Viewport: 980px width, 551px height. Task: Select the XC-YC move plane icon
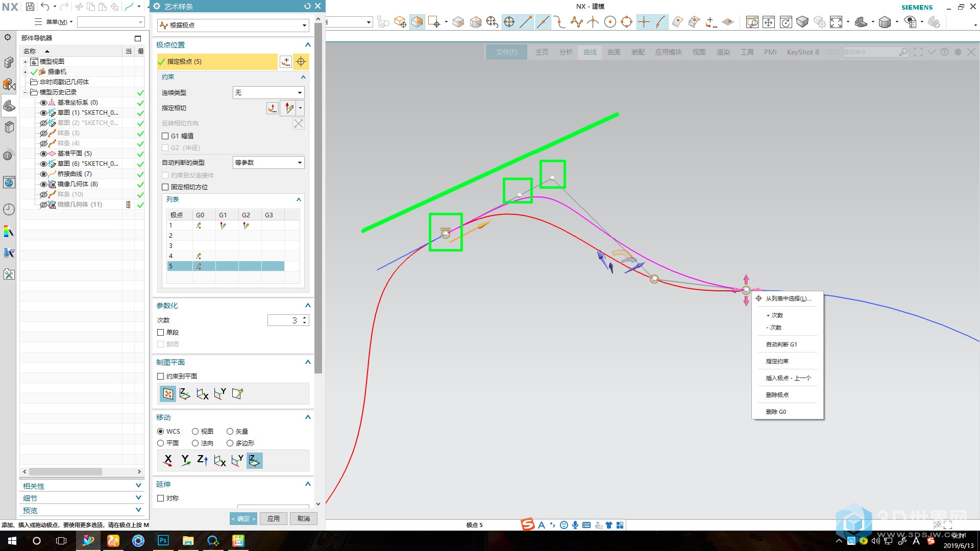(x=254, y=461)
